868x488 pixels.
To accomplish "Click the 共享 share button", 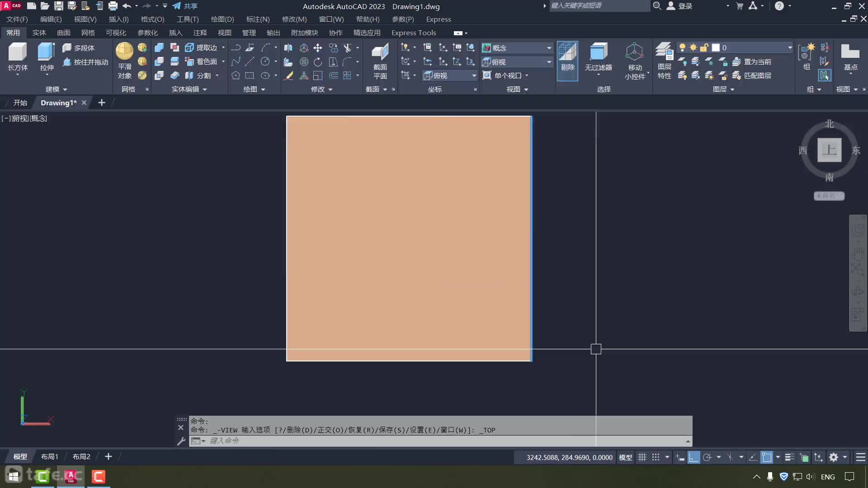I will point(185,6).
